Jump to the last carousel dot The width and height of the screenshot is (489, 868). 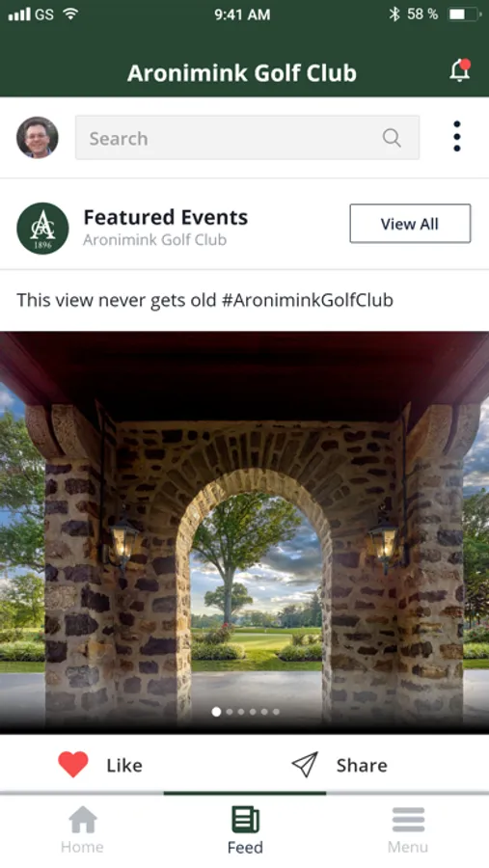[276, 712]
